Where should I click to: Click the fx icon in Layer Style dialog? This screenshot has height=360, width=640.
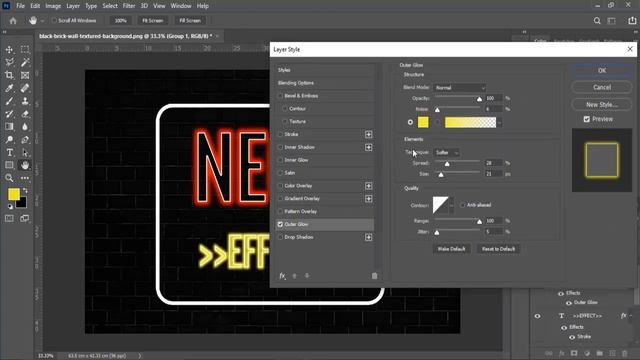282,276
